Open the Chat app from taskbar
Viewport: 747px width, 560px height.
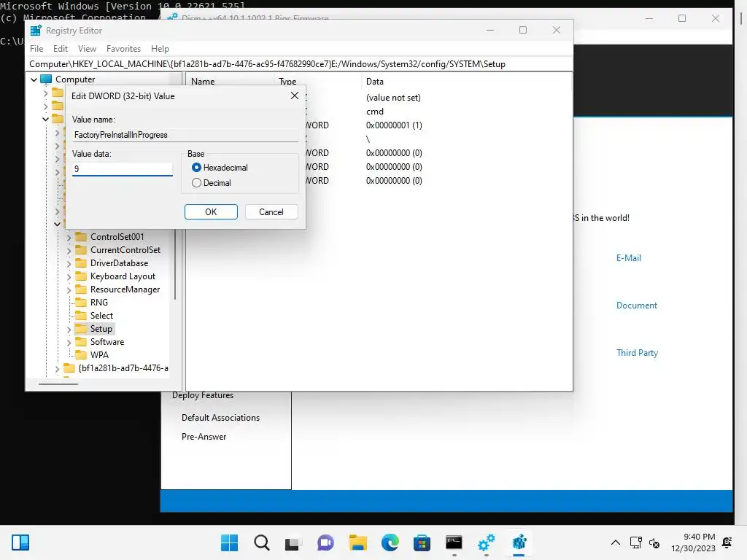click(325, 542)
